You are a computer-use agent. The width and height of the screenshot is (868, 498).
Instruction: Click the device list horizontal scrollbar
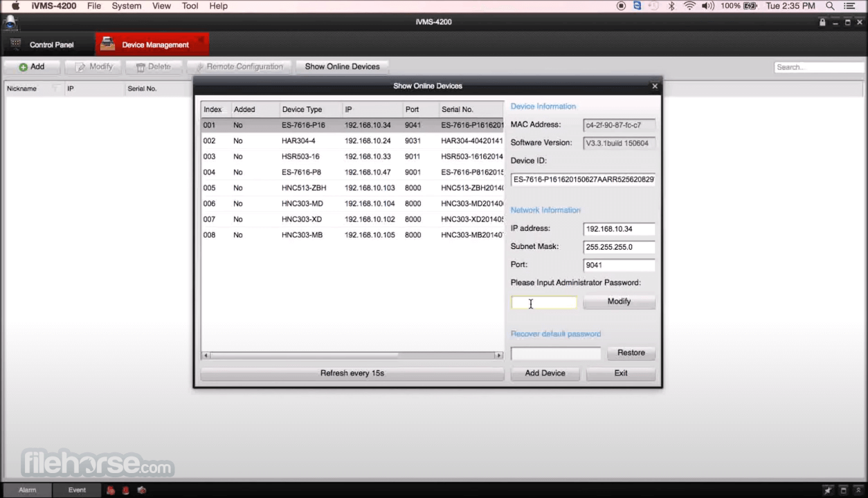(305, 356)
